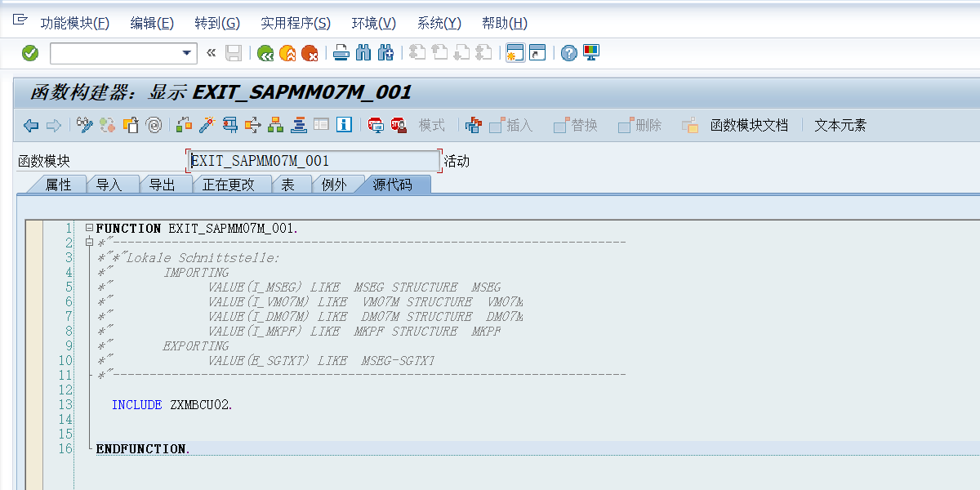Set a session breakpoint using its icon

[376, 125]
